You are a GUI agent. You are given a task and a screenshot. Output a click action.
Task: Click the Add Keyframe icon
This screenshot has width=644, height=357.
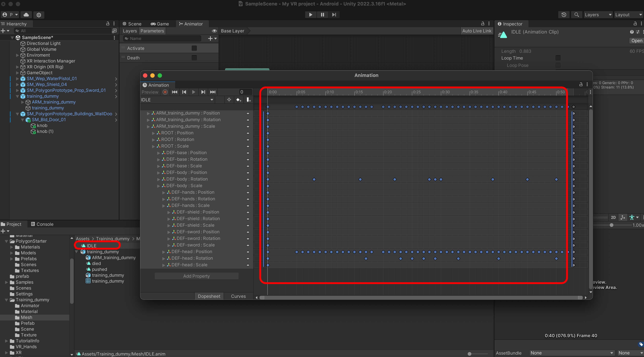[238, 100]
